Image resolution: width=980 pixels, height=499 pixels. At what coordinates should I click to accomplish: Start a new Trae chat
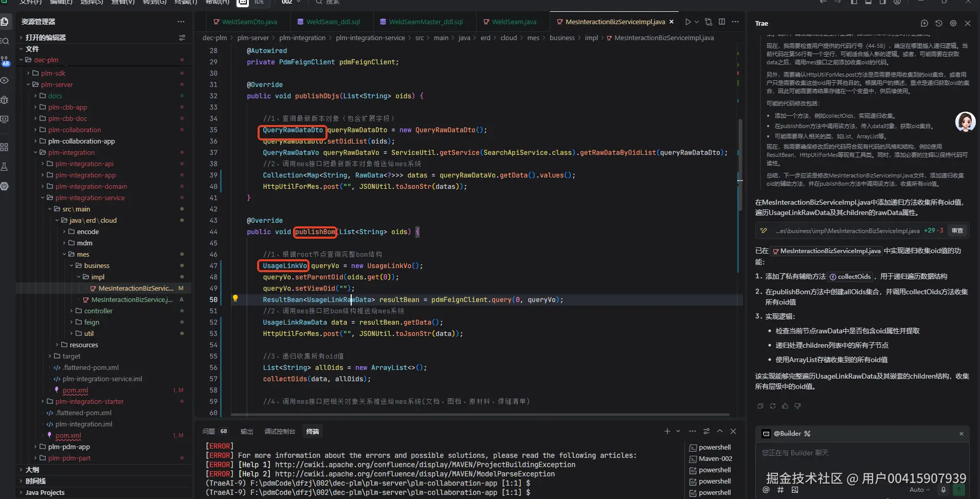point(924,23)
